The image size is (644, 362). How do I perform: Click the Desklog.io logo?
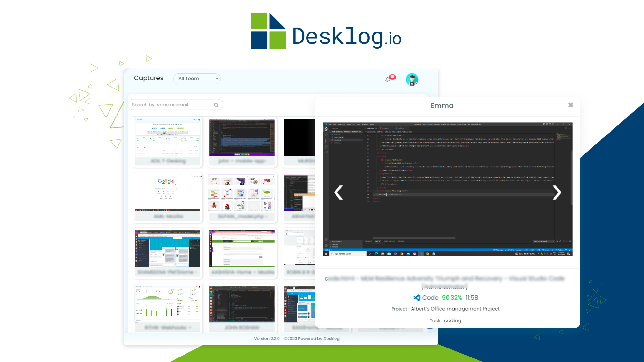pos(326,31)
